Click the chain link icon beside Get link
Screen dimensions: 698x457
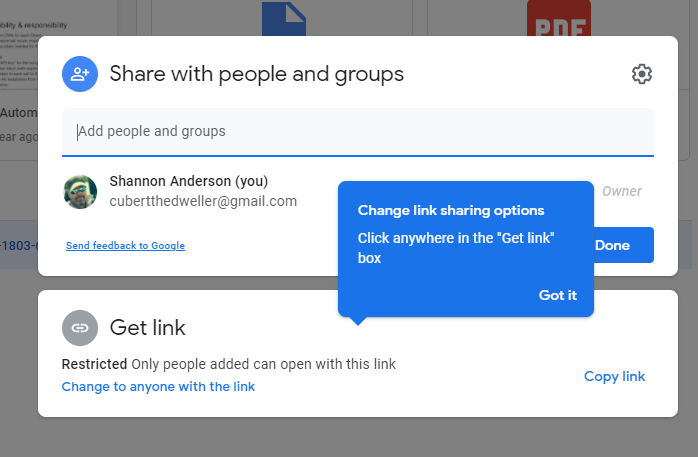tap(79, 327)
